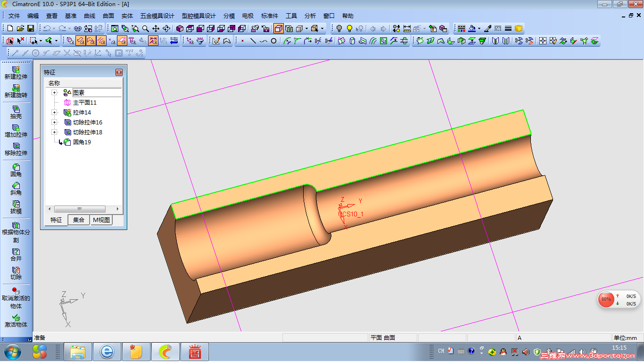
Task: Click the scissors trim curve icon
Action: 318,41
